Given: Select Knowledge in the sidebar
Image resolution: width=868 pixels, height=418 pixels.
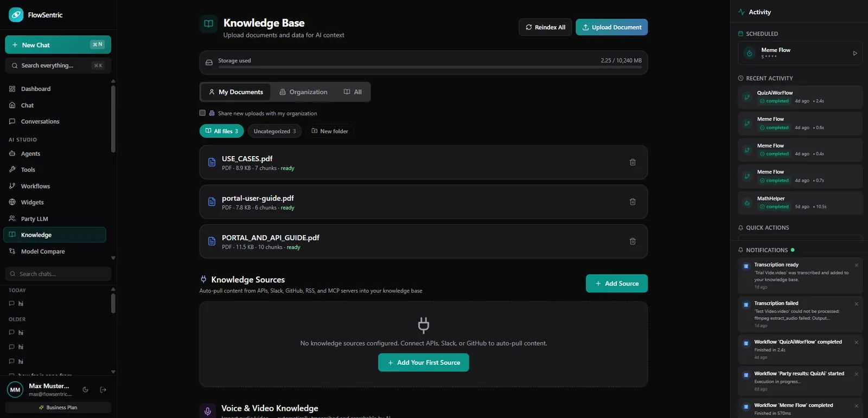Looking at the screenshot, I should pyautogui.click(x=55, y=235).
